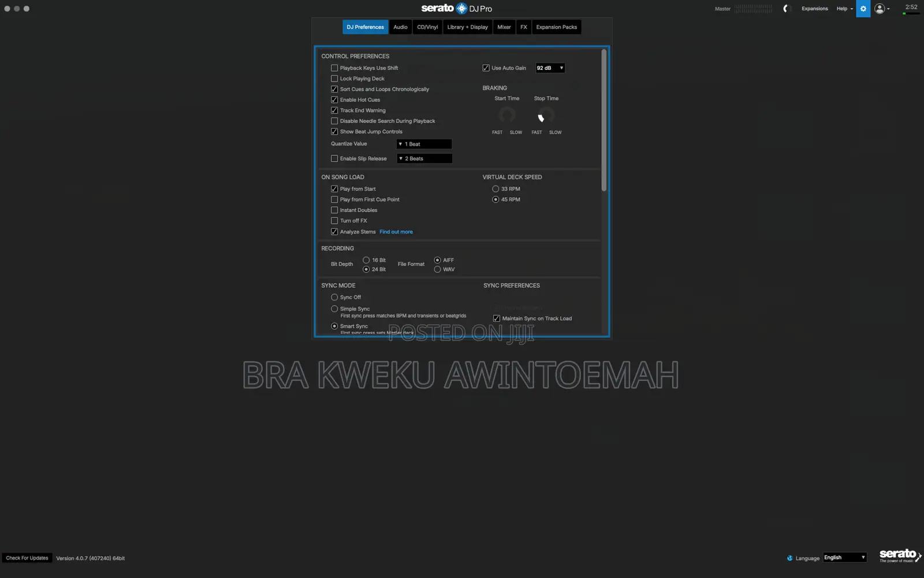Screen dimensions: 924x578
Task: Expand the Help menu
Action: 844,9
